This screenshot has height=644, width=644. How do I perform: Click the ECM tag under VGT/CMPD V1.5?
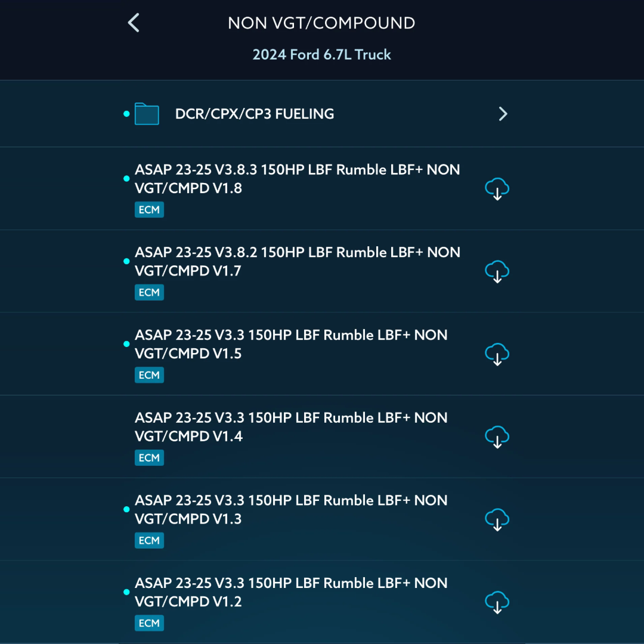[x=149, y=375]
